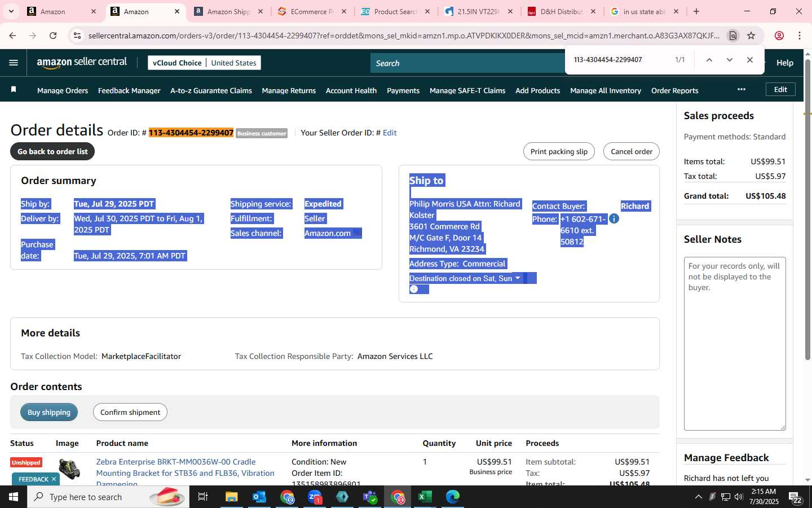Open Account Health menu item

click(x=351, y=90)
